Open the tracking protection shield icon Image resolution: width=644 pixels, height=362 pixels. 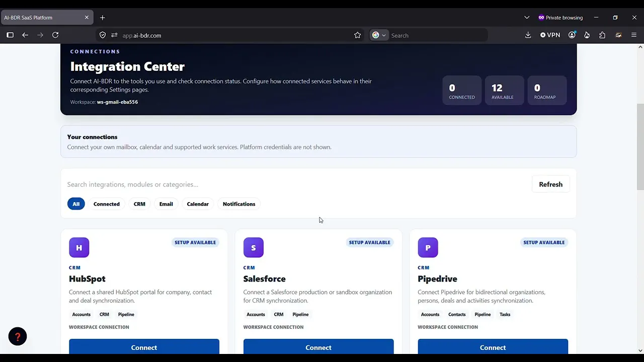[103, 35]
